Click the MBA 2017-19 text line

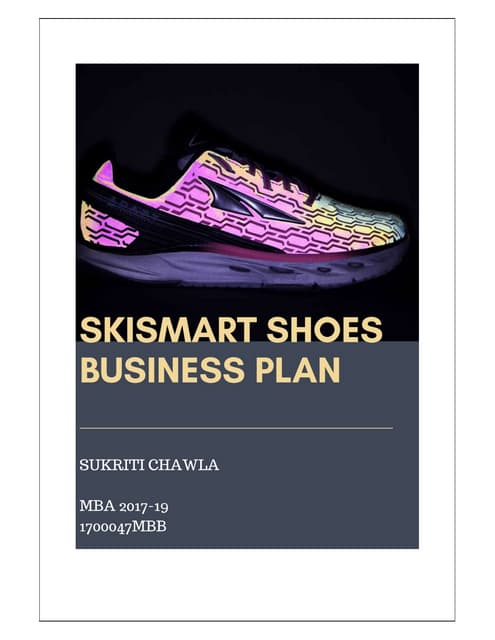[x=124, y=506]
